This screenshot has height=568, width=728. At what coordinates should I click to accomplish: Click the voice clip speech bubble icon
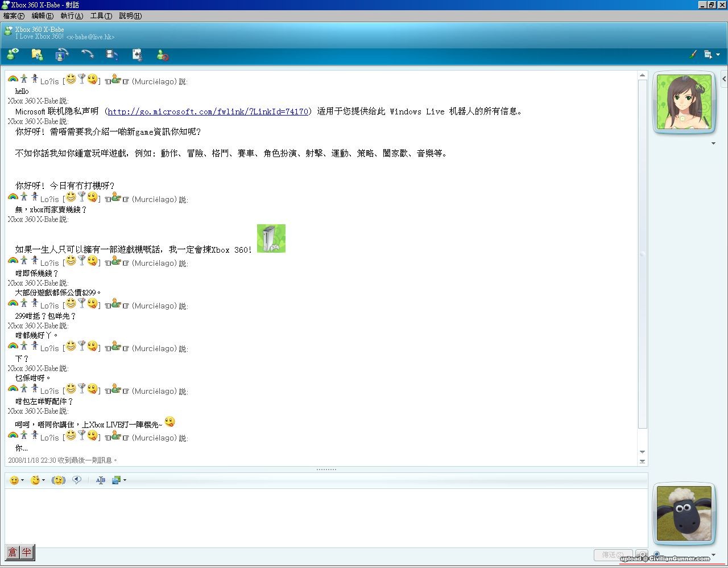[x=77, y=480]
